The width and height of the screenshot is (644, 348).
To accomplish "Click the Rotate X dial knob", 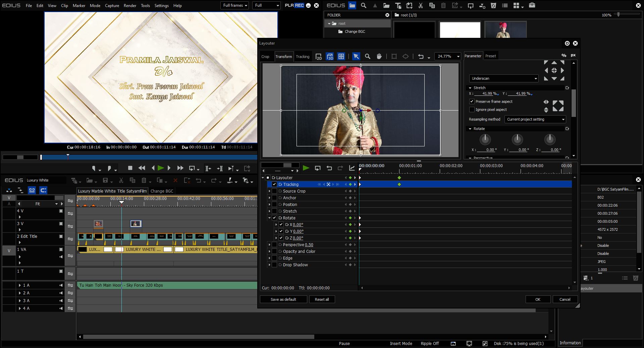I will (x=485, y=139).
